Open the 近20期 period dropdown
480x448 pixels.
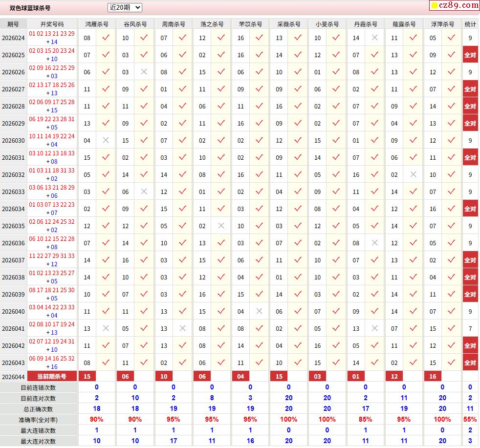[125, 7]
